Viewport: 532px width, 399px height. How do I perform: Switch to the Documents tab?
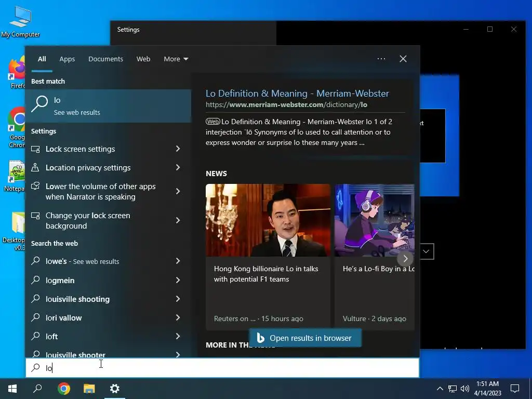pos(105,59)
